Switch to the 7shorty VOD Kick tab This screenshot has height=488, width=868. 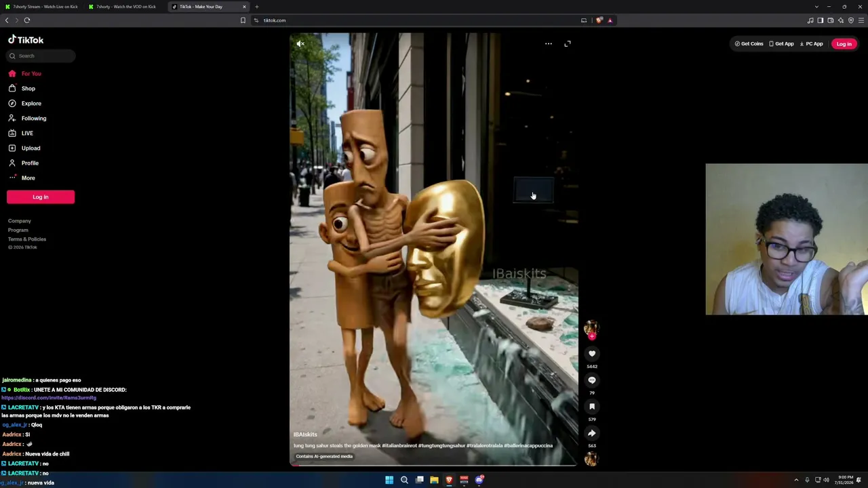click(125, 7)
